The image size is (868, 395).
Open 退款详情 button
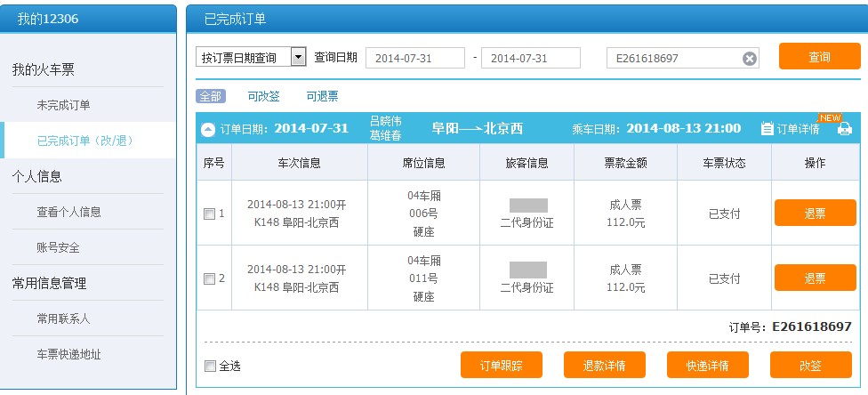[605, 365]
